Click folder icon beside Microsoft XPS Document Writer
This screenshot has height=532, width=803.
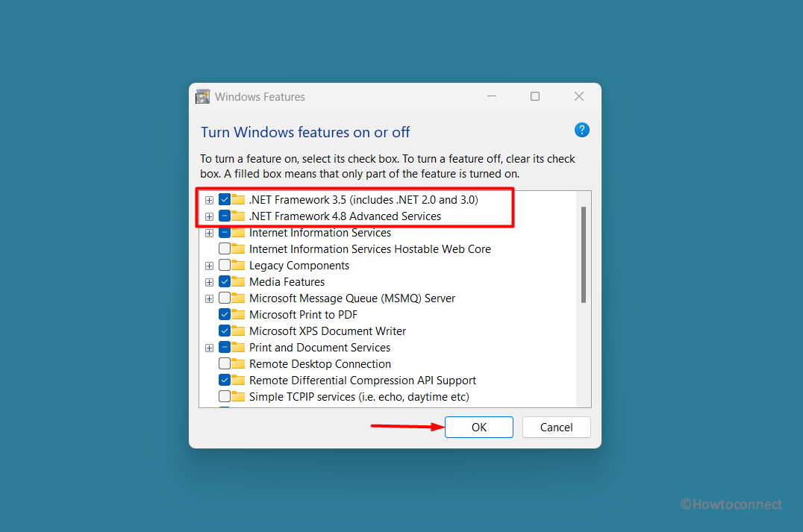pos(238,331)
